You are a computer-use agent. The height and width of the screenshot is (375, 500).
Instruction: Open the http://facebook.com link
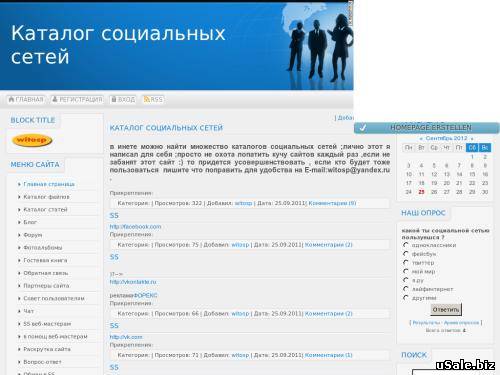[135, 227]
